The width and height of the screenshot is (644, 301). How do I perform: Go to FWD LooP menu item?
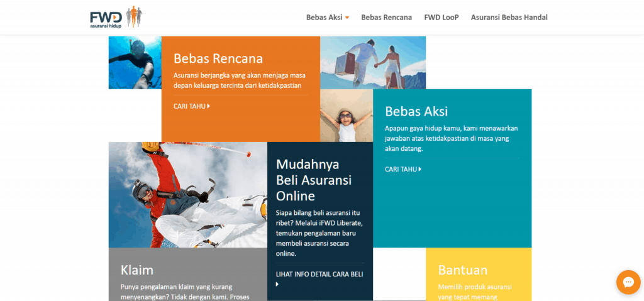pos(441,18)
